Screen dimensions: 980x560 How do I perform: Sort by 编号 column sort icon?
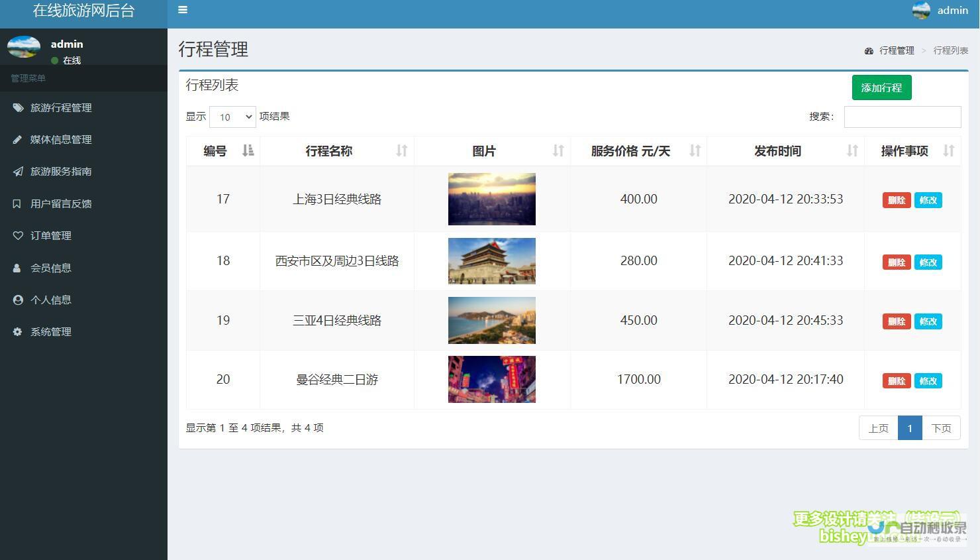[x=248, y=150]
